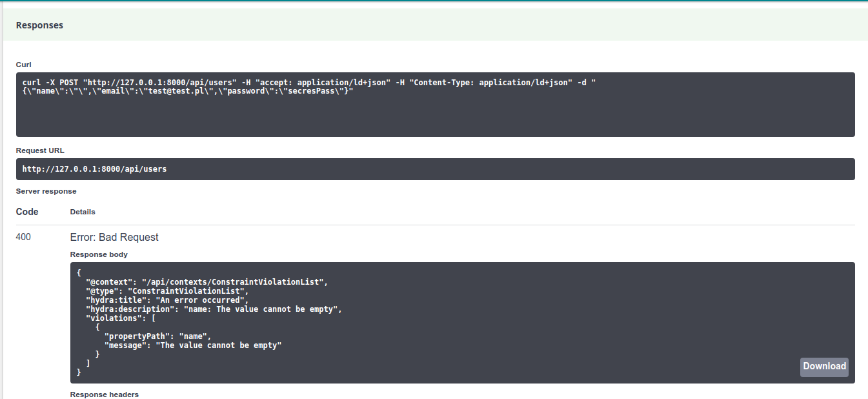Click the 'Server response' label

(x=46, y=191)
